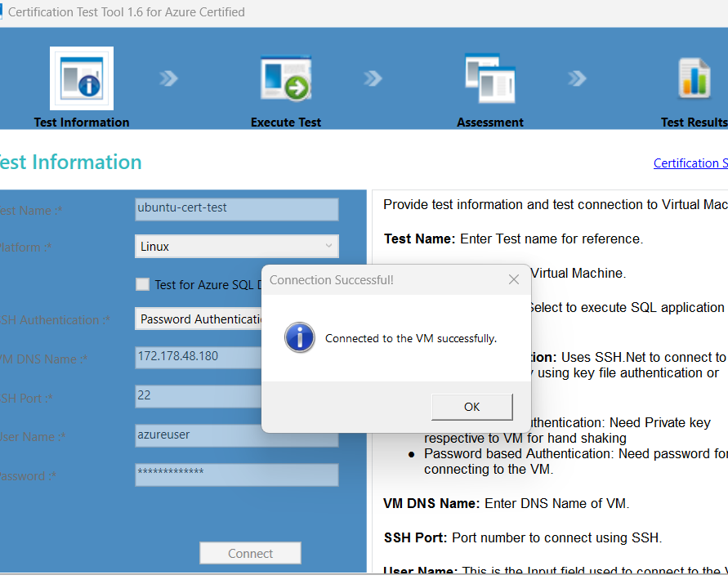Click 'Connected to the VM successfully.' message
The height and width of the screenshot is (584, 728).
(411, 338)
